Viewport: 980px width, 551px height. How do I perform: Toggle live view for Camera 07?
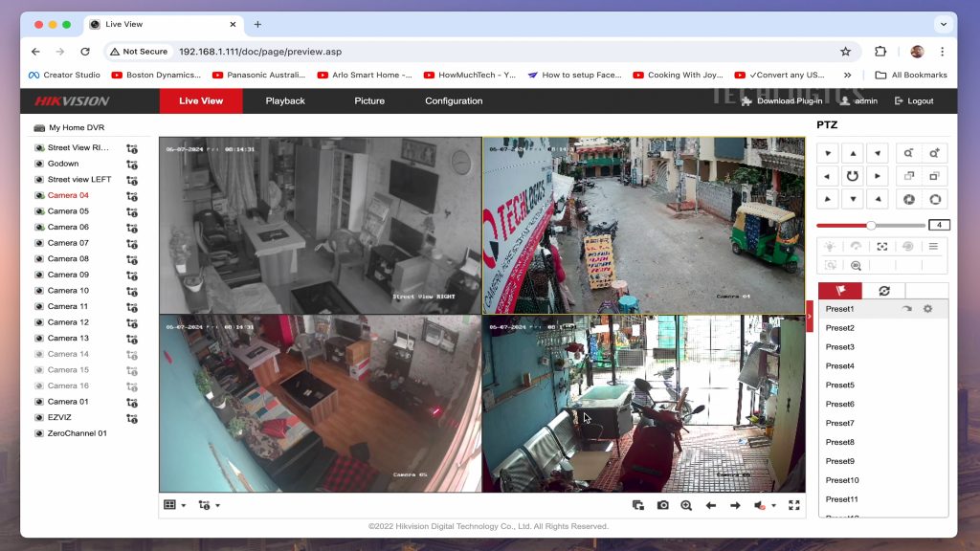coord(132,244)
